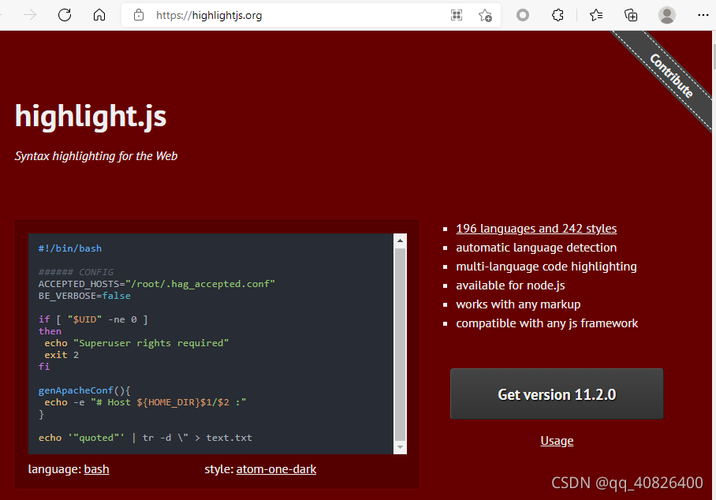The image size is (716, 500).
Task: View site info via padlock icon
Action: click(139, 15)
